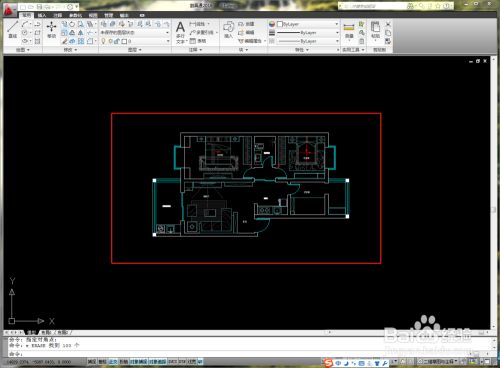Viewport: 500px width, 368px height.
Task: Expand the Draw (绘图) panel
Action: [23, 50]
